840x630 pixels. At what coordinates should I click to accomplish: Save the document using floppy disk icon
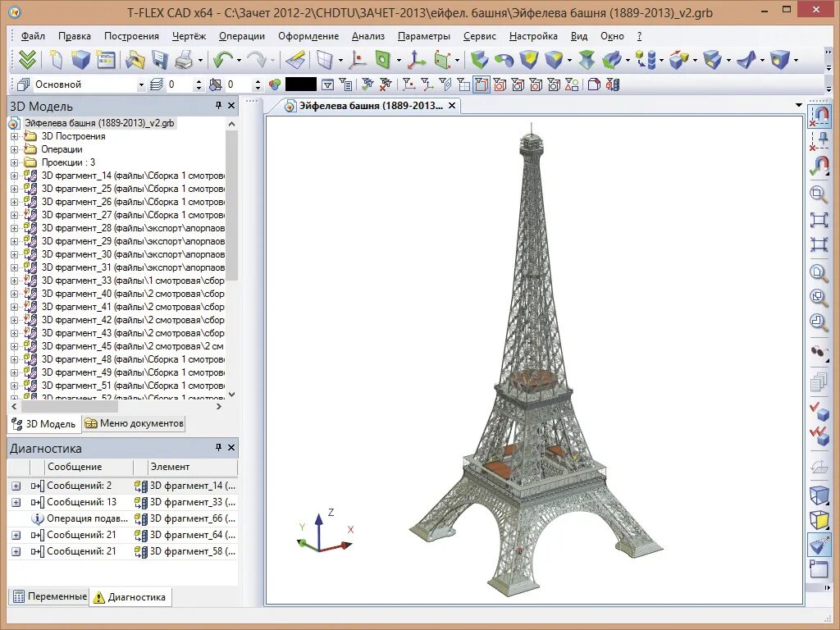coord(160,60)
